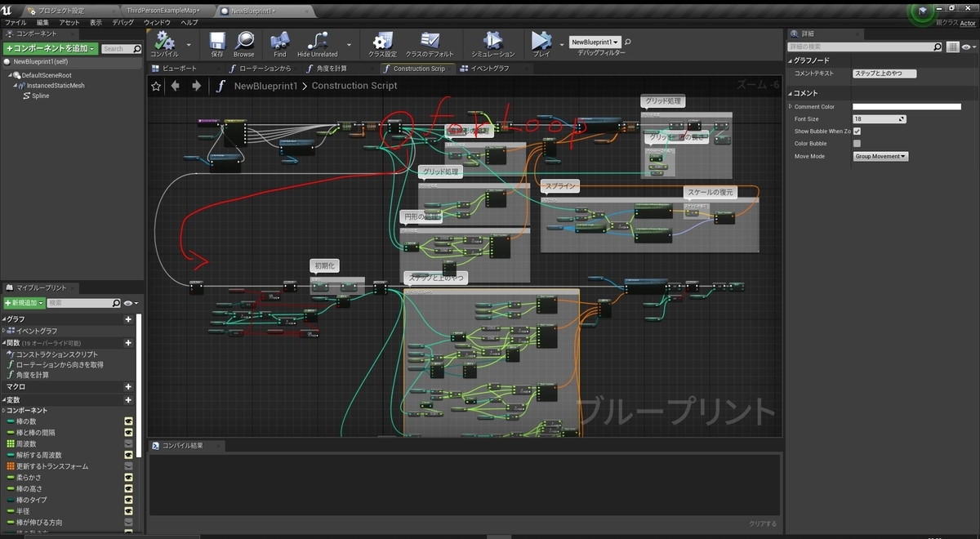
Task: Go forward with graph navigation right arrow
Action: (x=196, y=86)
